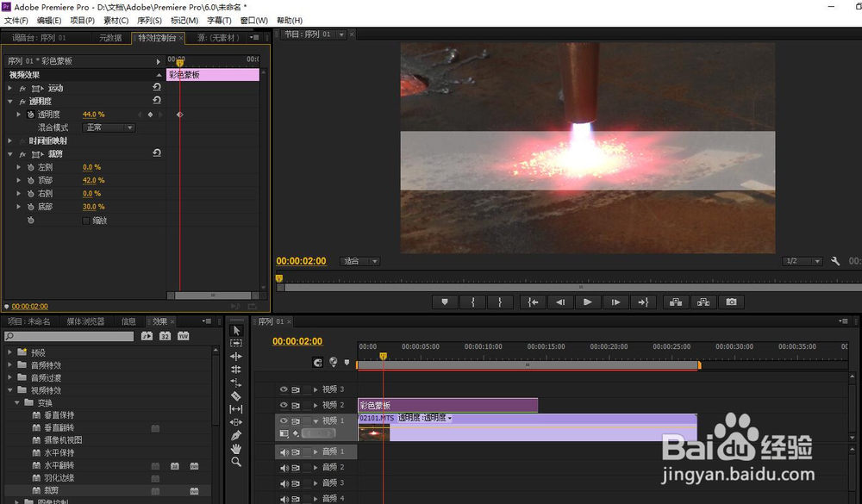Click the Set Encore chapter marker icon
Viewport: 862px width, 504px height.
(333, 362)
